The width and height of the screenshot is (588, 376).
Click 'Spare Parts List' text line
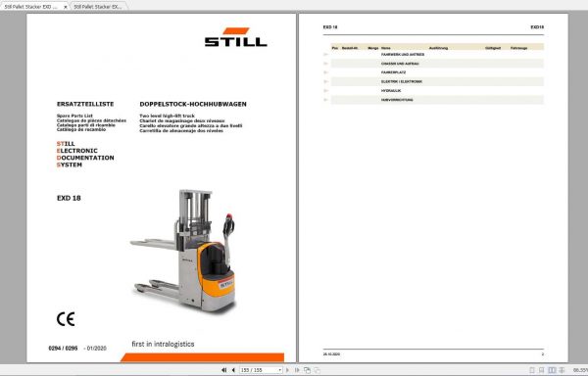click(x=74, y=116)
